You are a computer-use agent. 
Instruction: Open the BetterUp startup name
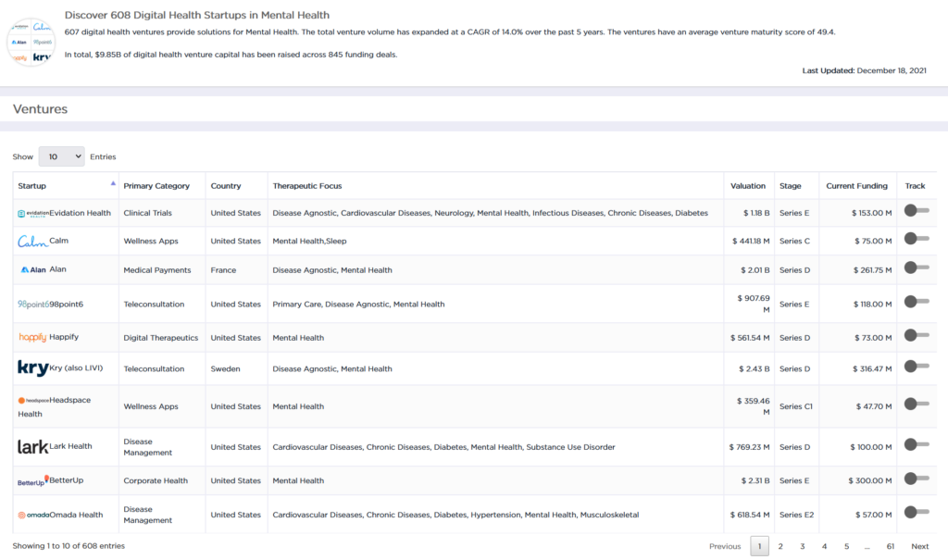(x=67, y=480)
